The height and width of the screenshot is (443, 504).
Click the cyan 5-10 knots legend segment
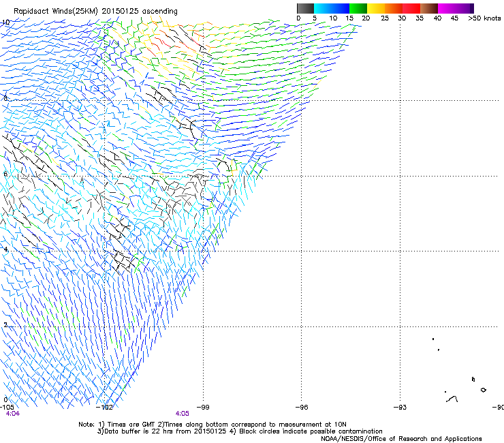323,8
